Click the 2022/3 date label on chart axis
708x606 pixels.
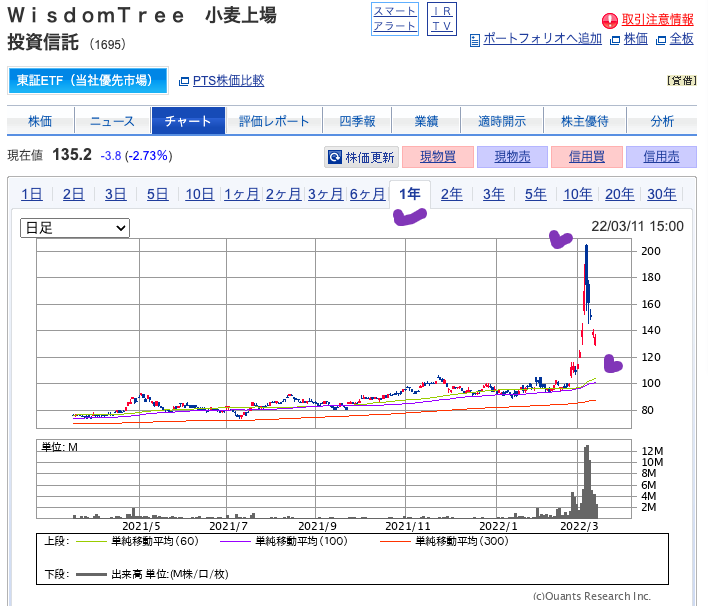[579, 526]
